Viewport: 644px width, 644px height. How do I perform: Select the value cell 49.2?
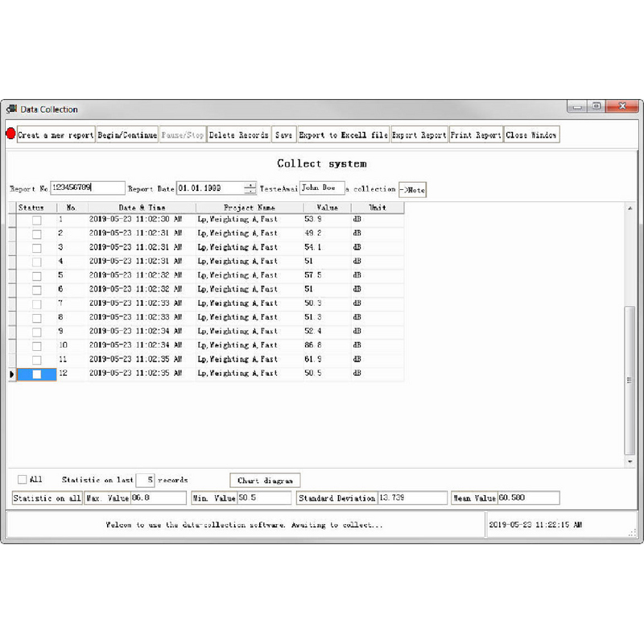click(328, 233)
